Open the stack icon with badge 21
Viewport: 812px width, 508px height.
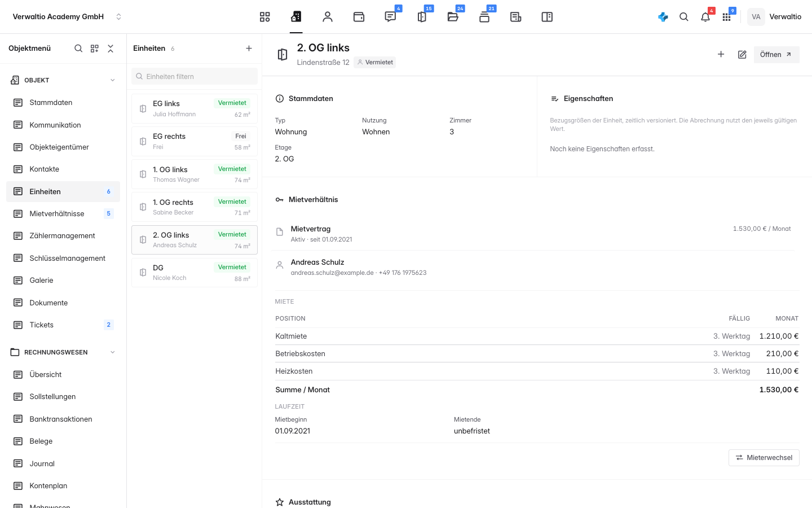click(x=484, y=17)
